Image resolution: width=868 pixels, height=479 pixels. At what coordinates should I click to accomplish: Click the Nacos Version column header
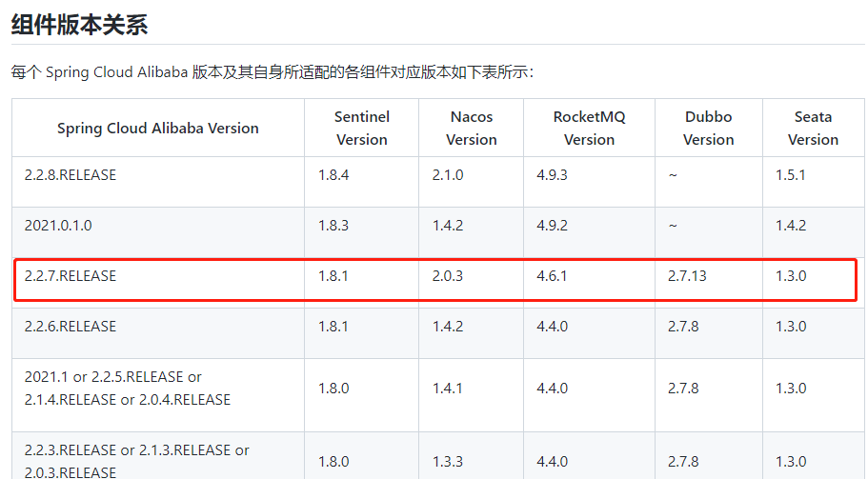coord(472,128)
